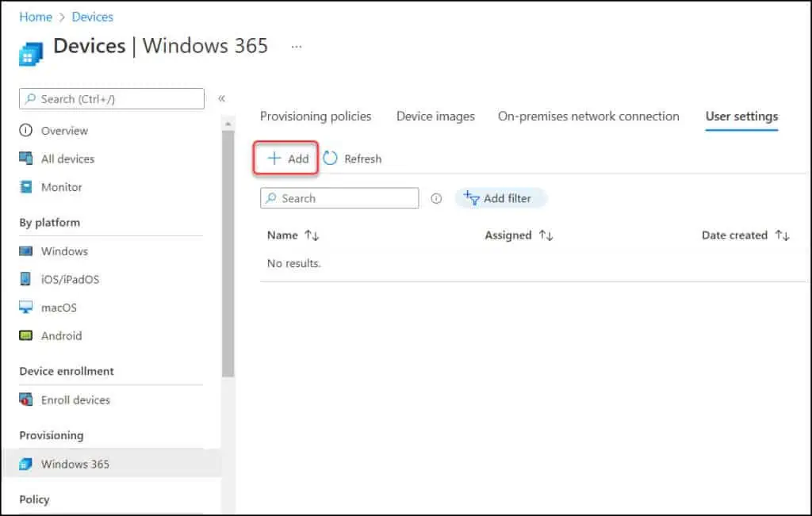
Task: Collapse the sidebar with double-chevron
Action: (x=222, y=98)
